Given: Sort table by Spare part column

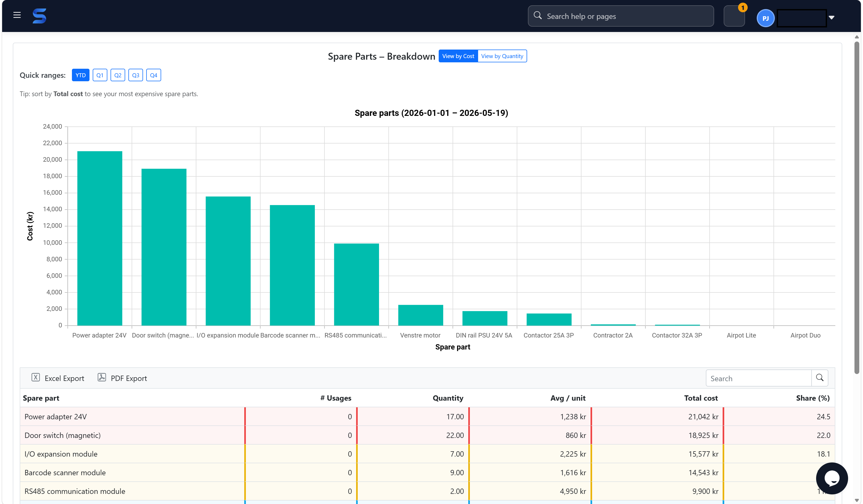Looking at the screenshot, I should pyautogui.click(x=41, y=398).
